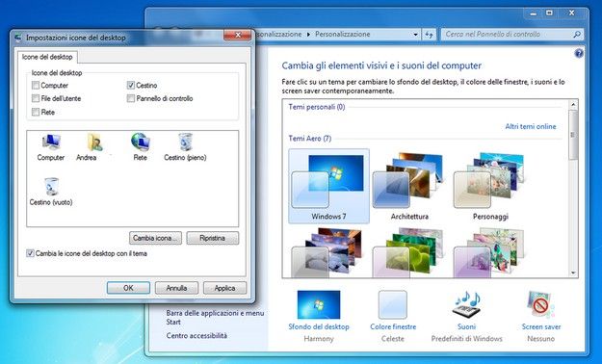This screenshot has width=602, height=364.
Task: Open Sfondo del desktop icon
Action: (319, 304)
